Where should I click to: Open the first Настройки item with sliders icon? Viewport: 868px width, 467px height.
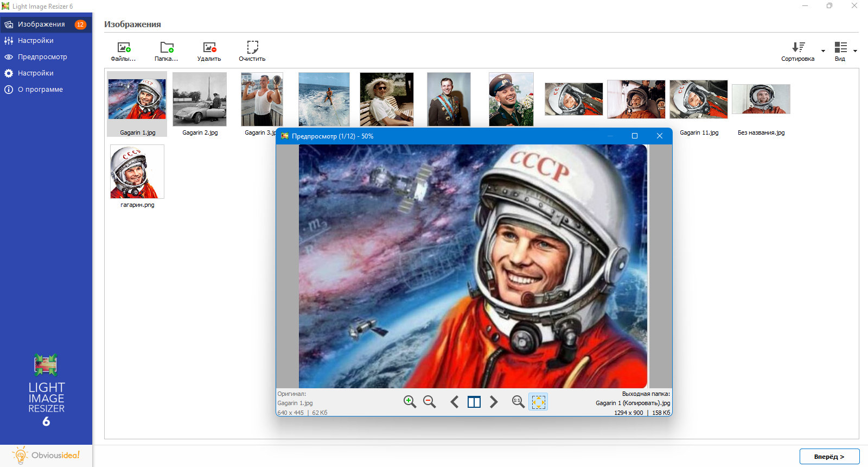click(x=46, y=41)
